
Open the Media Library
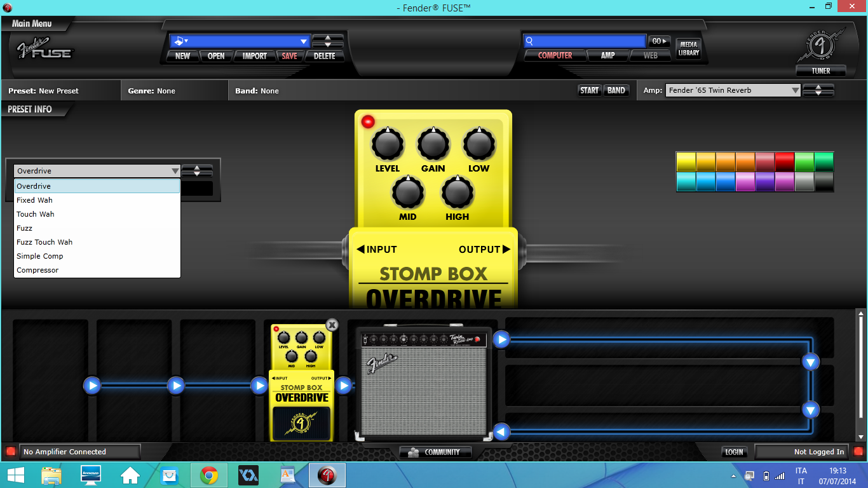688,48
